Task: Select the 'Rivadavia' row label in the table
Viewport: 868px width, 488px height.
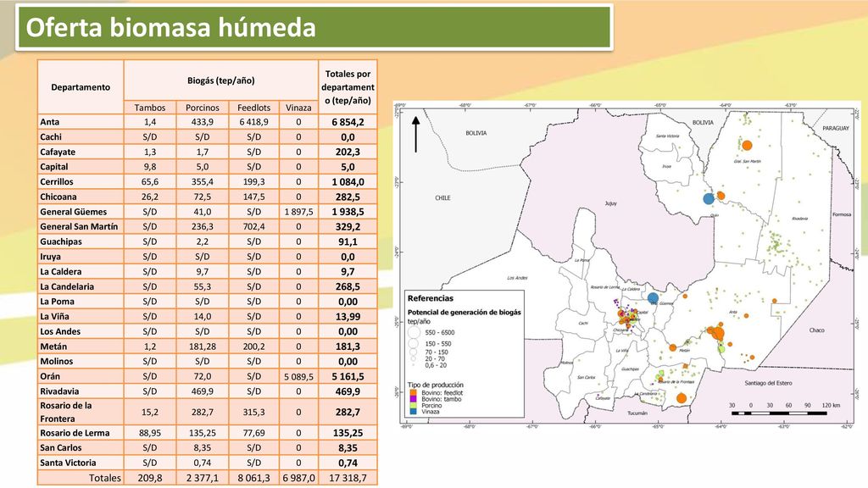Action: pyautogui.click(x=59, y=391)
